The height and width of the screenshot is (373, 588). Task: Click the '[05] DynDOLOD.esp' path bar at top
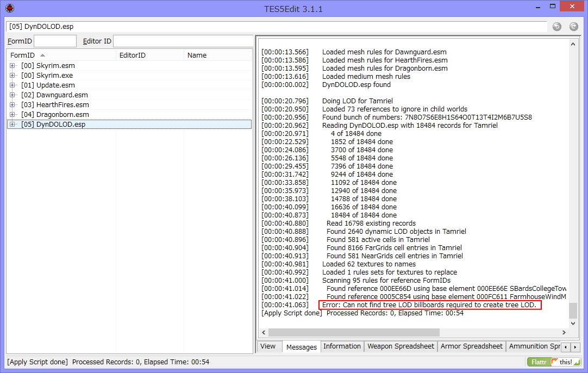click(x=277, y=26)
